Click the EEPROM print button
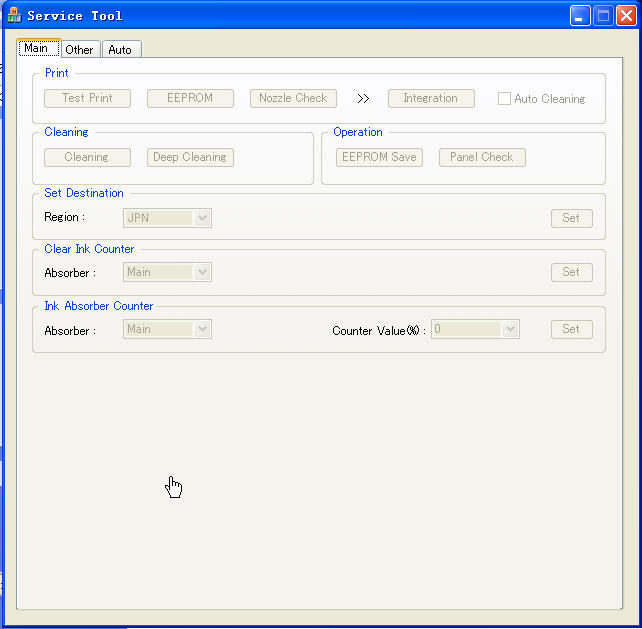The height and width of the screenshot is (629, 642). (x=190, y=98)
